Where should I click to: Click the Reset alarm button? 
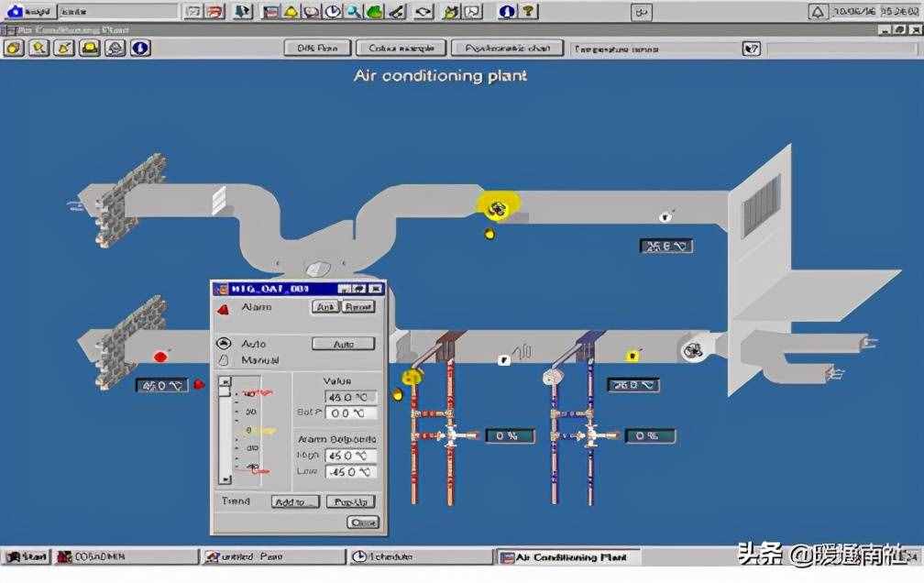[x=358, y=306]
